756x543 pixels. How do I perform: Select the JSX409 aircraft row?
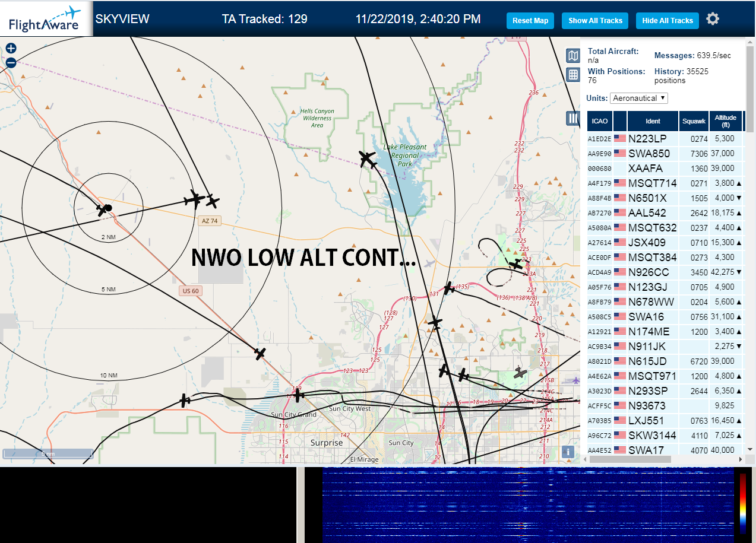665,243
